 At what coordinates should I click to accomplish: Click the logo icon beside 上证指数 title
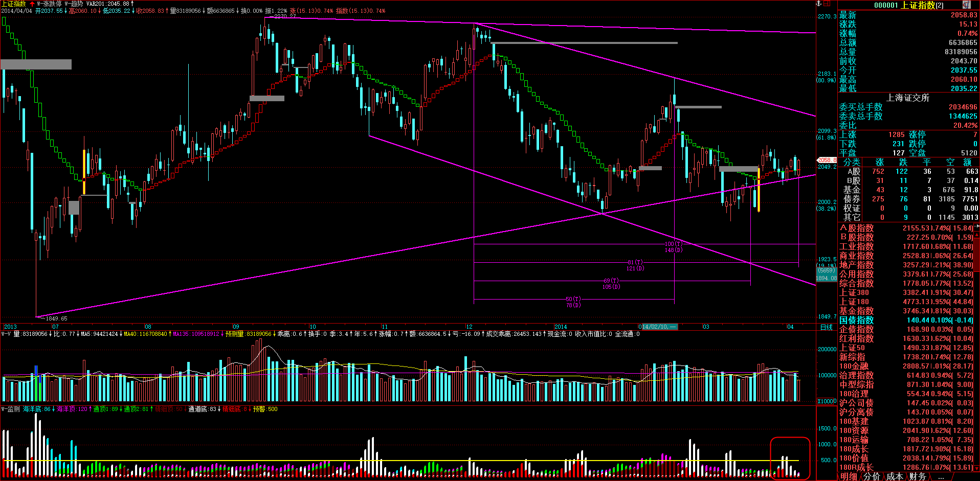[x=966, y=5]
